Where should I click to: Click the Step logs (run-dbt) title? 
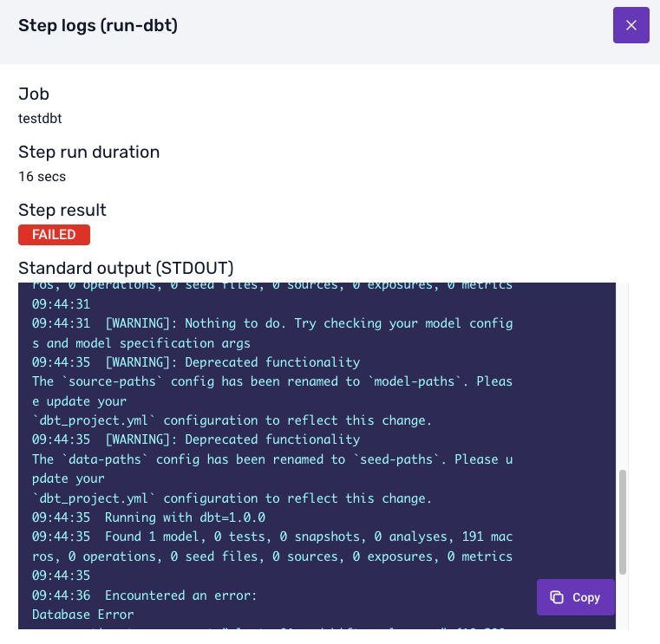pos(98,25)
